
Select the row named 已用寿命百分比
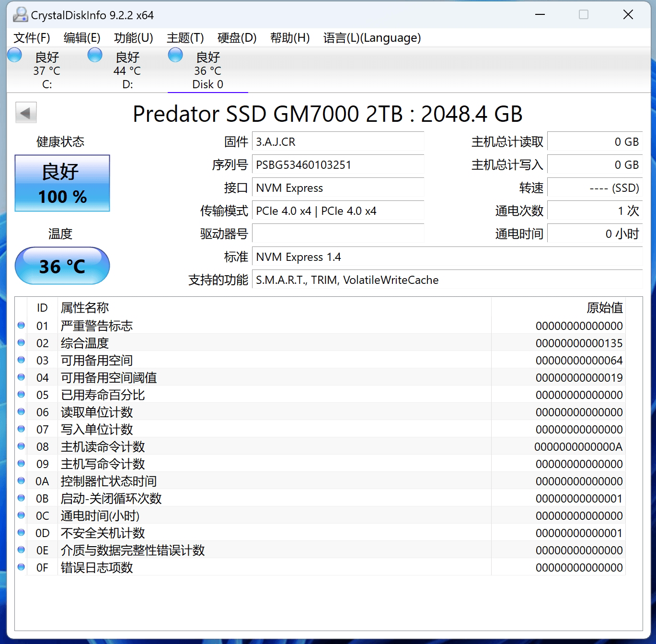coord(320,395)
